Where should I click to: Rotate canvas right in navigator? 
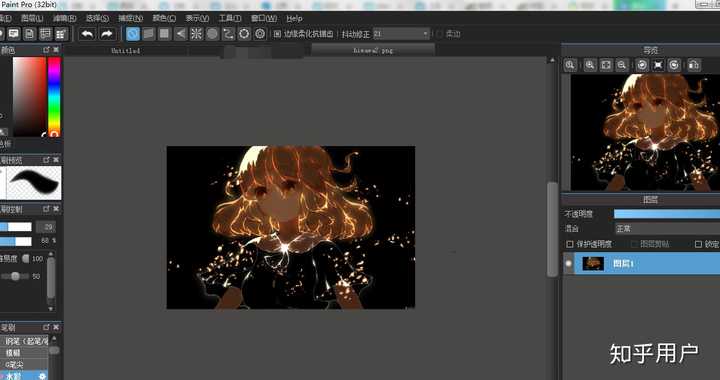674,65
